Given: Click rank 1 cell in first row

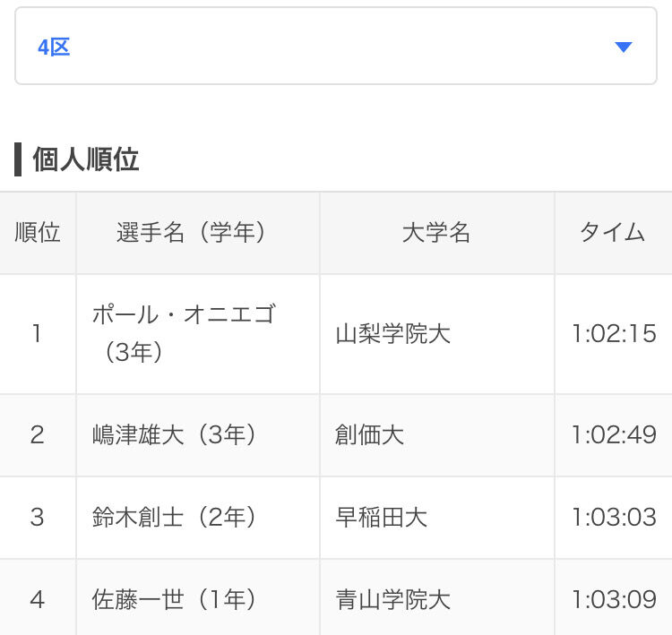Looking at the screenshot, I should click(38, 334).
